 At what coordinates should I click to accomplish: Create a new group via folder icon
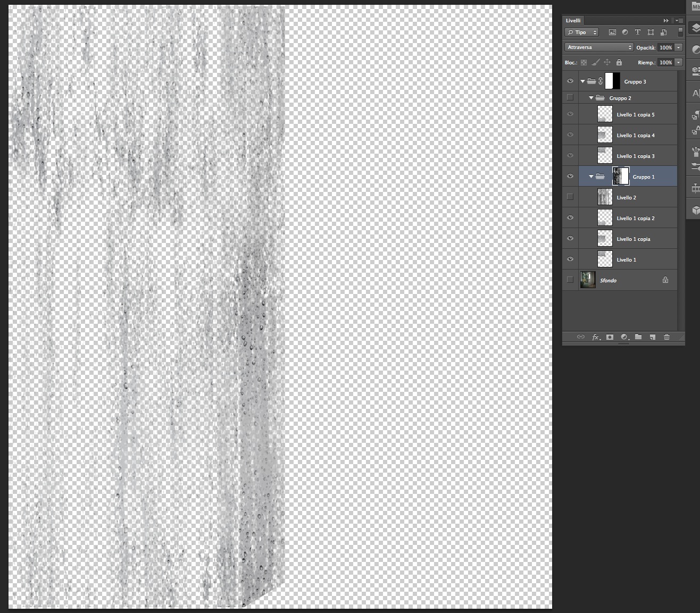(638, 337)
